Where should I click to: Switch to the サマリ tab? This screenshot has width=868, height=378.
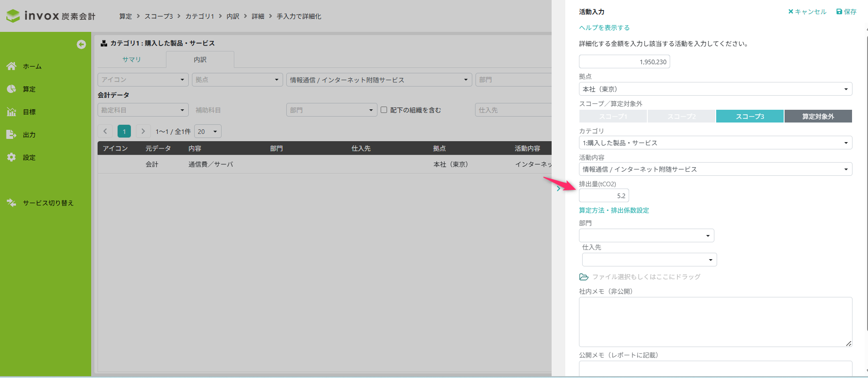(131, 60)
